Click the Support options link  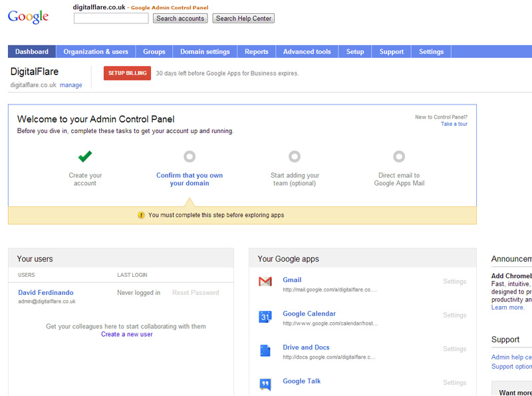pyautogui.click(x=511, y=367)
